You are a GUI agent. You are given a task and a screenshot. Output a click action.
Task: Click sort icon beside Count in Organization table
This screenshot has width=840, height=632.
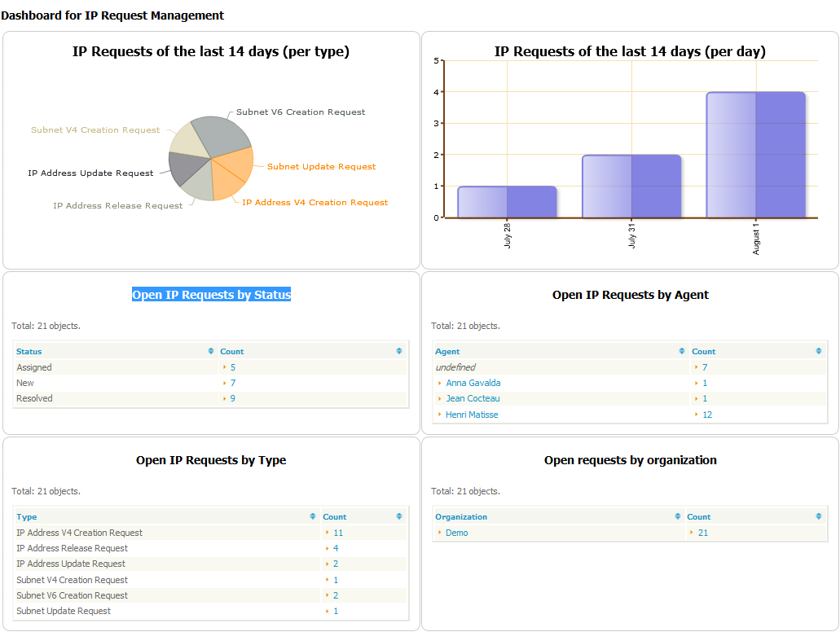tap(819, 517)
